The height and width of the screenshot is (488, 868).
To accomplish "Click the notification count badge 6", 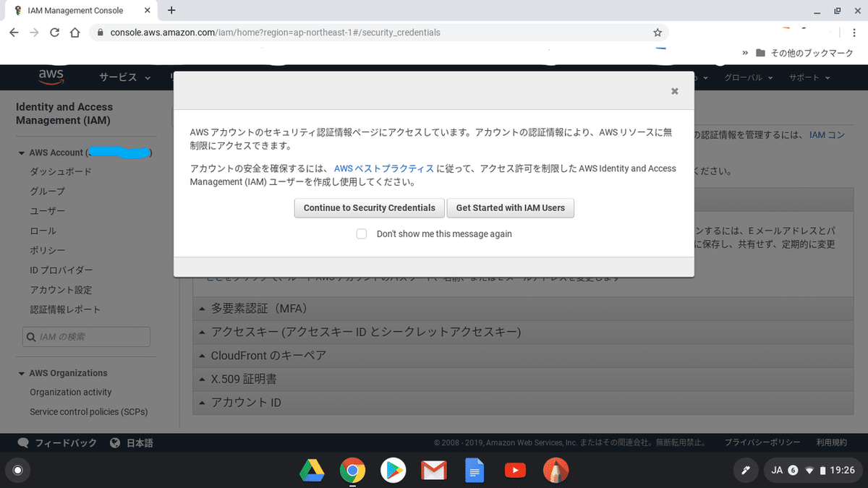I will 793,471.
